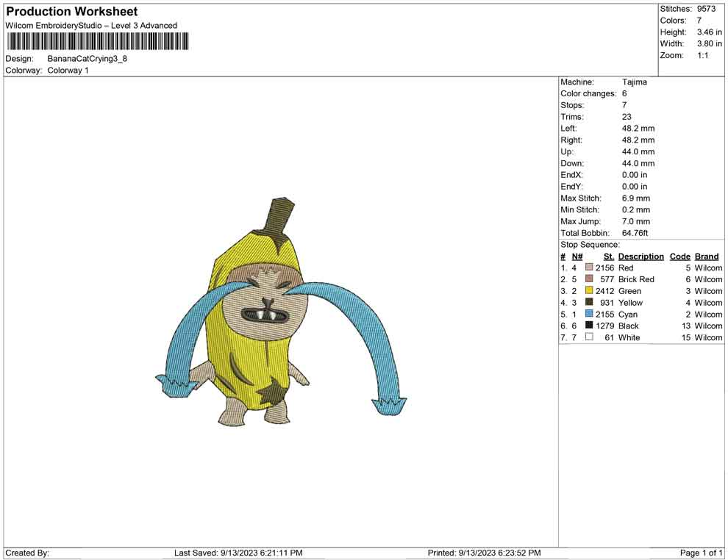Select the Cyan thread color swatch
The image size is (728, 560).
[589, 314]
